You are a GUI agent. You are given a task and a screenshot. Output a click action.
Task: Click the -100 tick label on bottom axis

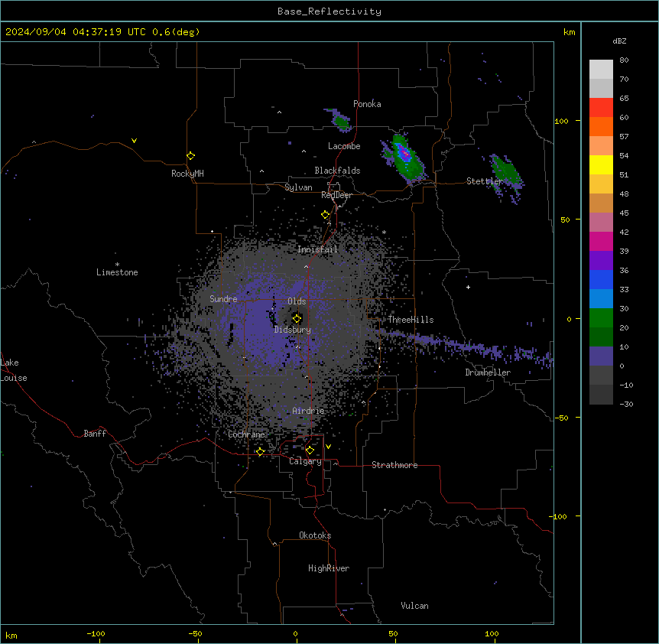(96, 633)
